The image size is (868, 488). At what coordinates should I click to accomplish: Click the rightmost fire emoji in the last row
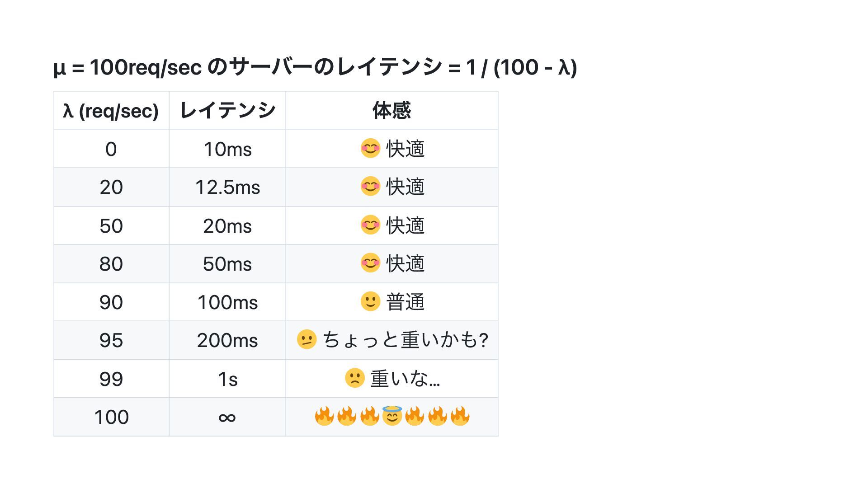460,416
